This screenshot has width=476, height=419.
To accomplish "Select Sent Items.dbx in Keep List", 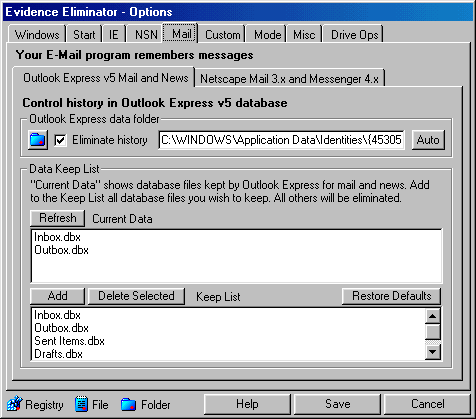I will (69, 341).
